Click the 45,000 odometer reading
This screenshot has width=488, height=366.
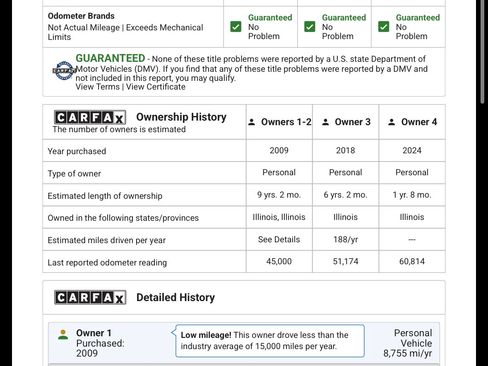click(x=279, y=262)
